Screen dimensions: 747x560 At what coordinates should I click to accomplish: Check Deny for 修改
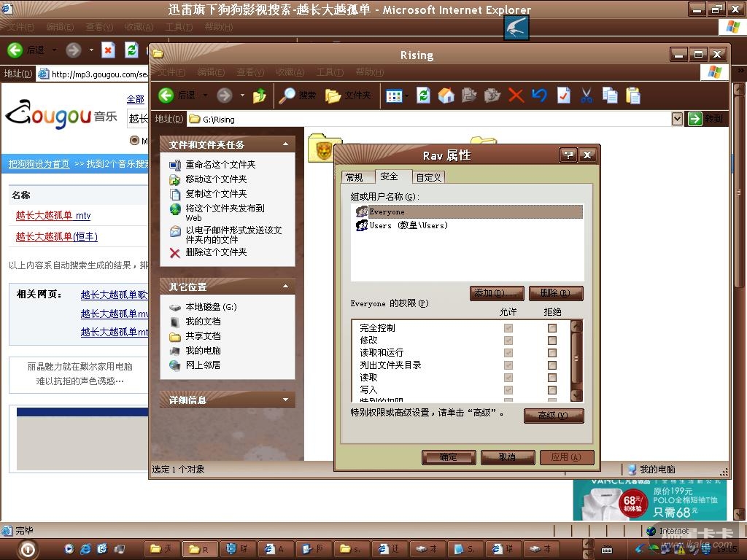click(x=552, y=341)
